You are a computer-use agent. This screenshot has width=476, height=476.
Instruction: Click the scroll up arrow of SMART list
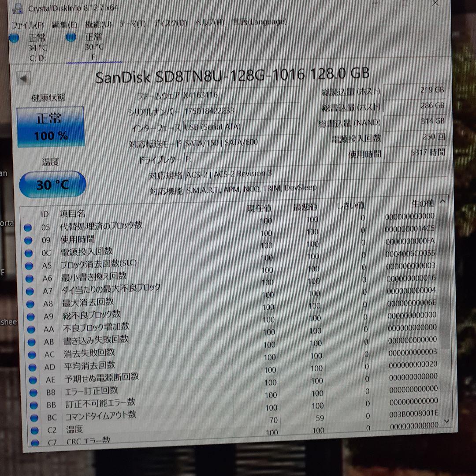[443, 201]
